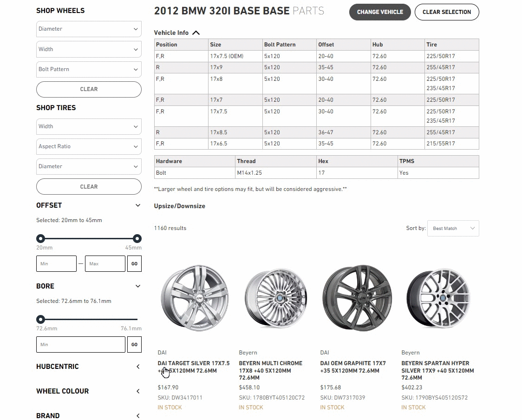Click the 17x7.5 (OEM) size cell
Viewport: 522px width, 420px height.
click(235, 56)
